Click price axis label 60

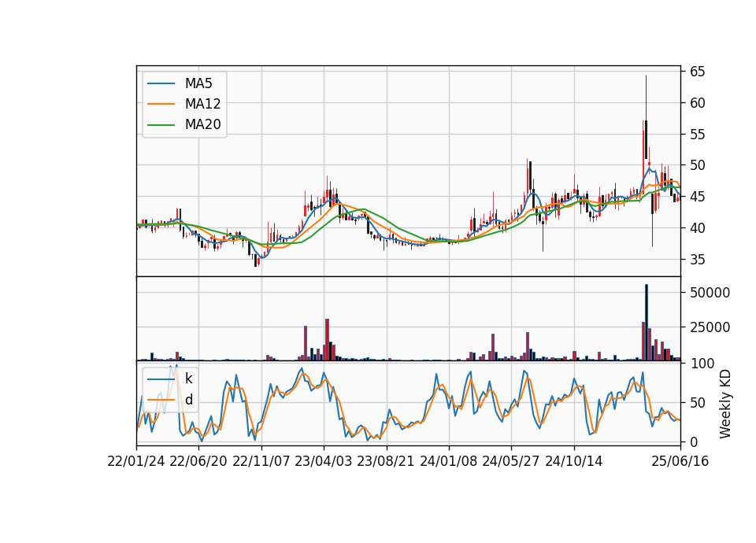pyautogui.click(x=697, y=103)
